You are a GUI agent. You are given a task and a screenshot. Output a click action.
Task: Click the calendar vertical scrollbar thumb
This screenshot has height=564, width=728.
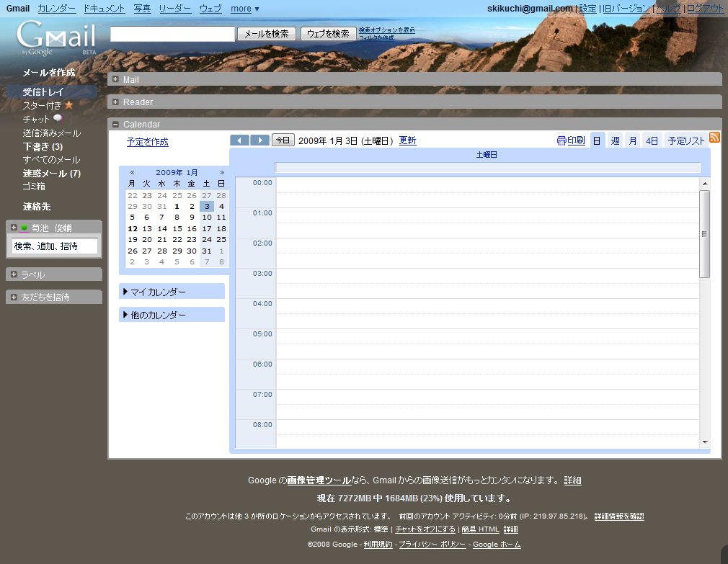point(704,234)
